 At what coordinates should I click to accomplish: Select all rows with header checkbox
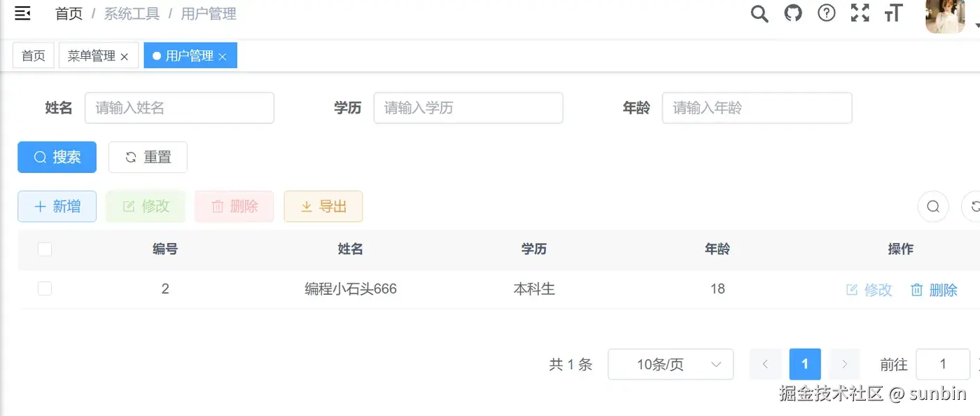point(45,249)
